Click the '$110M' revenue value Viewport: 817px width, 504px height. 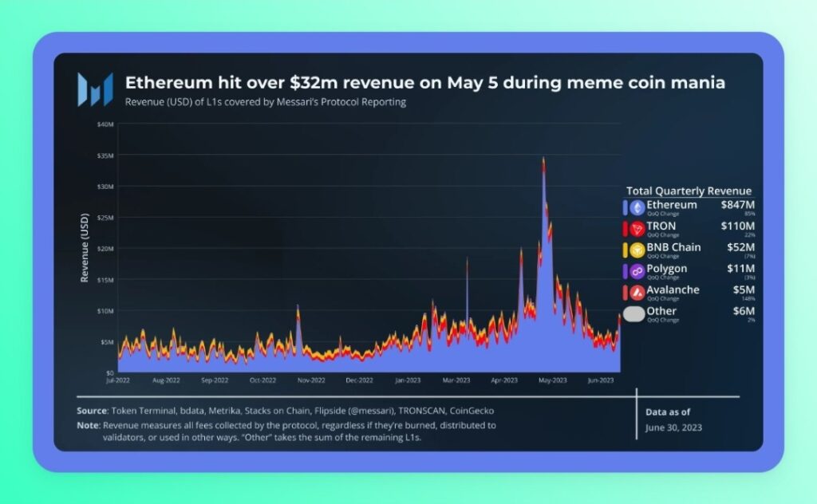pyautogui.click(x=738, y=226)
